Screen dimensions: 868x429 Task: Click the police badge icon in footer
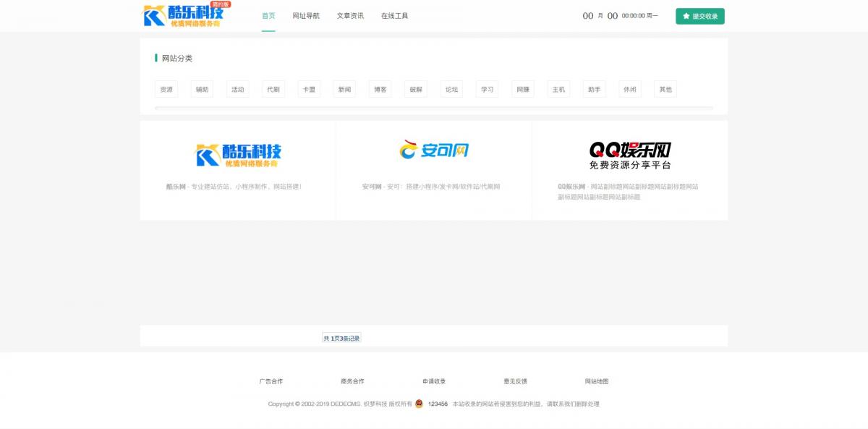[x=419, y=404]
